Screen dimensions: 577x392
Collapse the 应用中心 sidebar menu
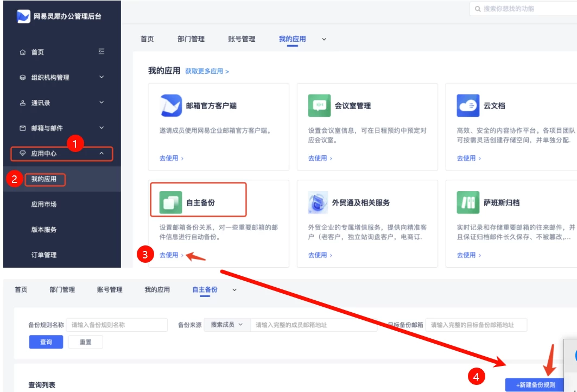tap(102, 153)
